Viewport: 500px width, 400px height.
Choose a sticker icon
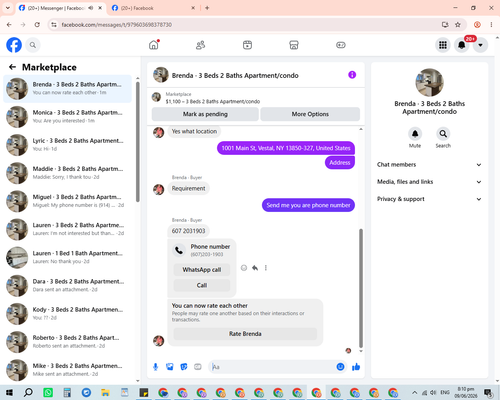(184, 367)
